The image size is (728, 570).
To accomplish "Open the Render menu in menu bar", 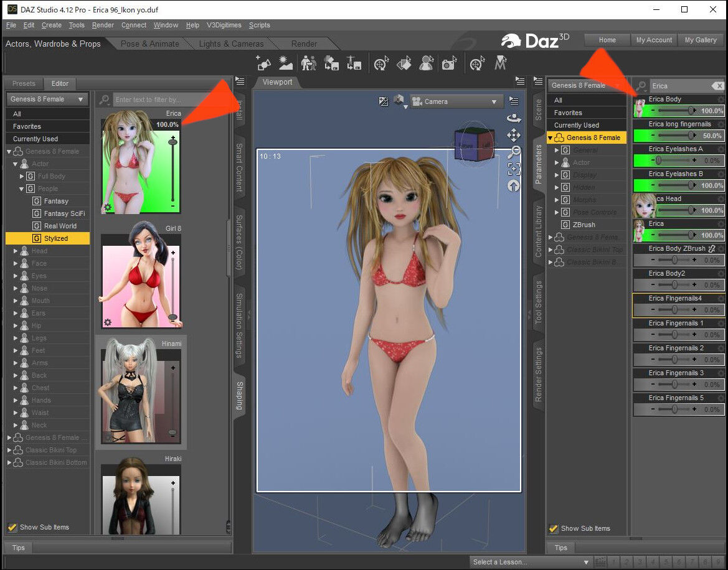I will tap(103, 25).
